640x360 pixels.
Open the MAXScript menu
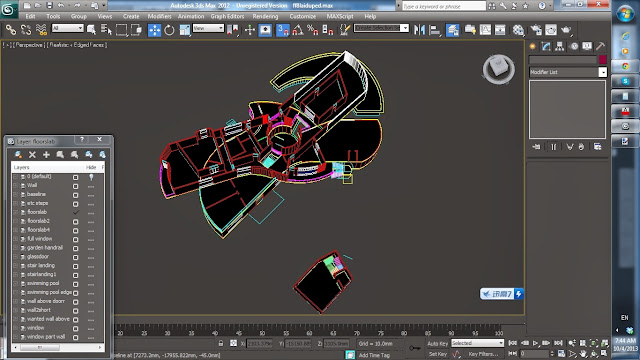[x=340, y=16]
